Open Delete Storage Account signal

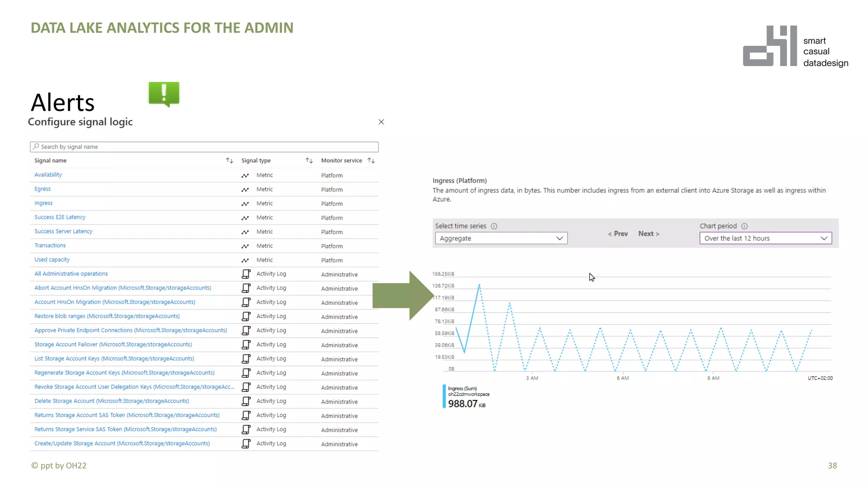click(111, 401)
